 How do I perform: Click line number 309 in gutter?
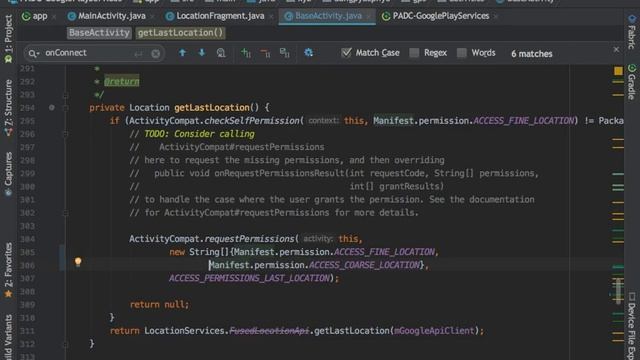pos(27,304)
